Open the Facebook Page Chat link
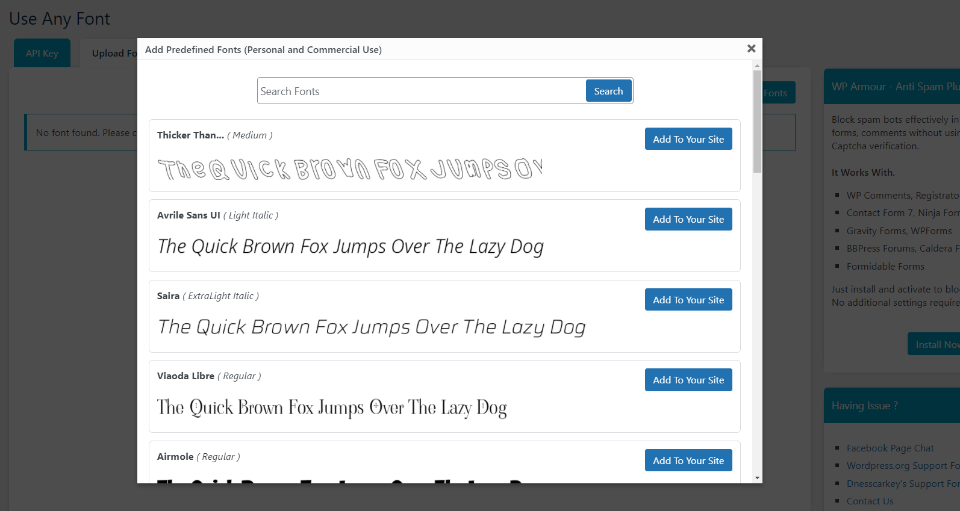This screenshot has height=511, width=960. pos(890,449)
